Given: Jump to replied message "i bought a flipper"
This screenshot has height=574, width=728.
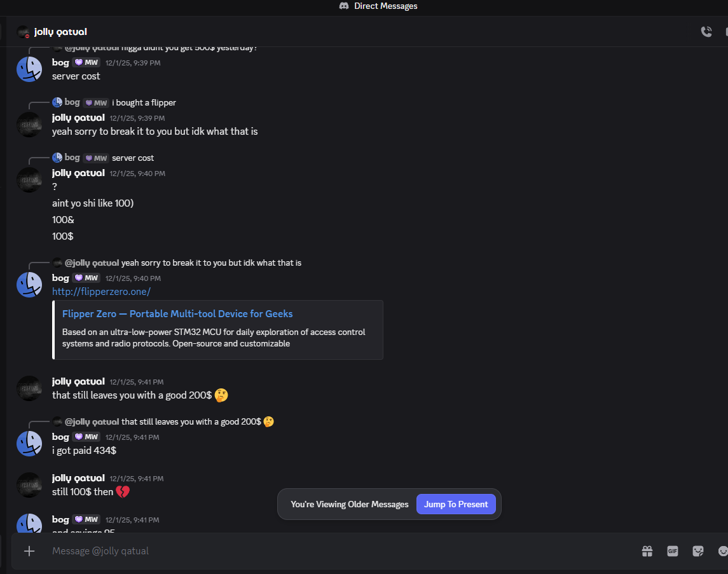Looking at the screenshot, I should point(144,102).
